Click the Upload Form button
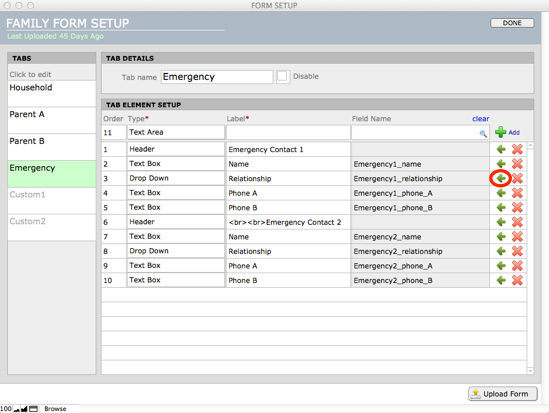The width and height of the screenshot is (549, 413). tap(502, 394)
